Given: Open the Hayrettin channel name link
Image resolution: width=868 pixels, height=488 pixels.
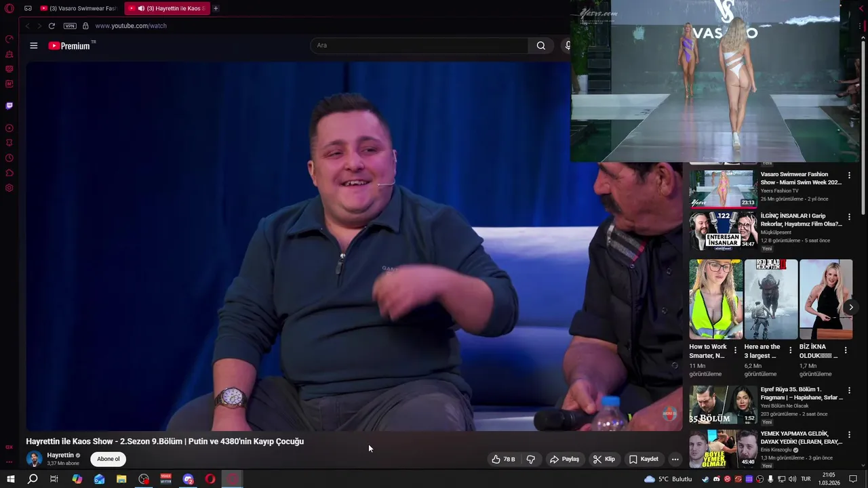Looking at the screenshot, I should click(x=60, y=455).
